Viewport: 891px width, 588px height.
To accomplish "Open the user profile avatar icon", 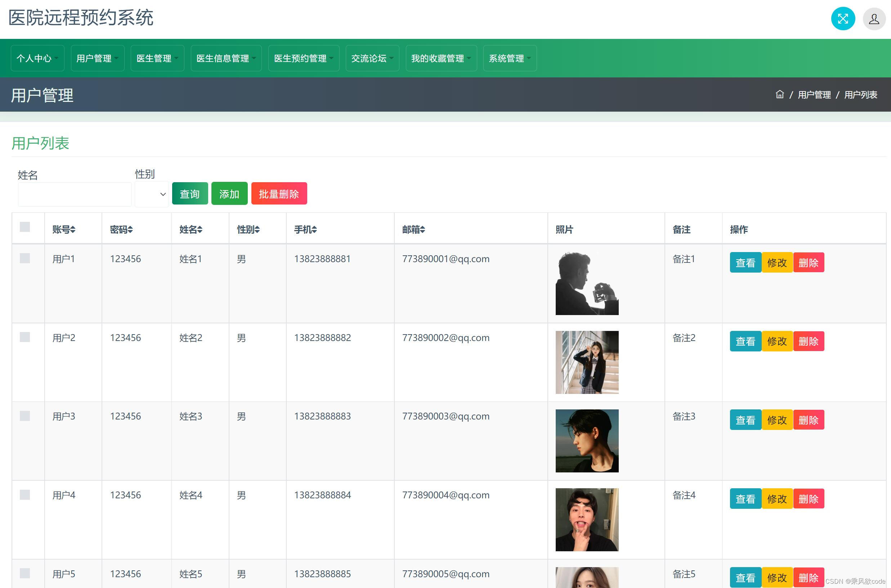I will coord(874,19).
